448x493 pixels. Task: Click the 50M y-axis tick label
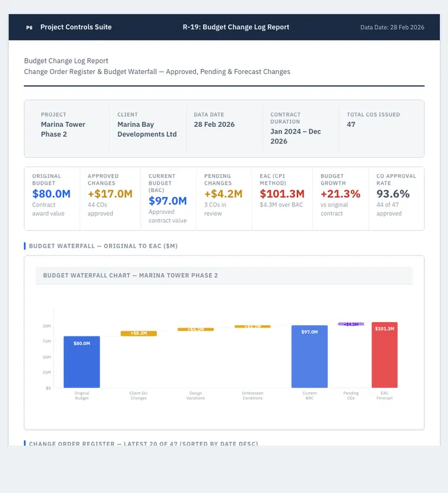[x=47, y=357]
